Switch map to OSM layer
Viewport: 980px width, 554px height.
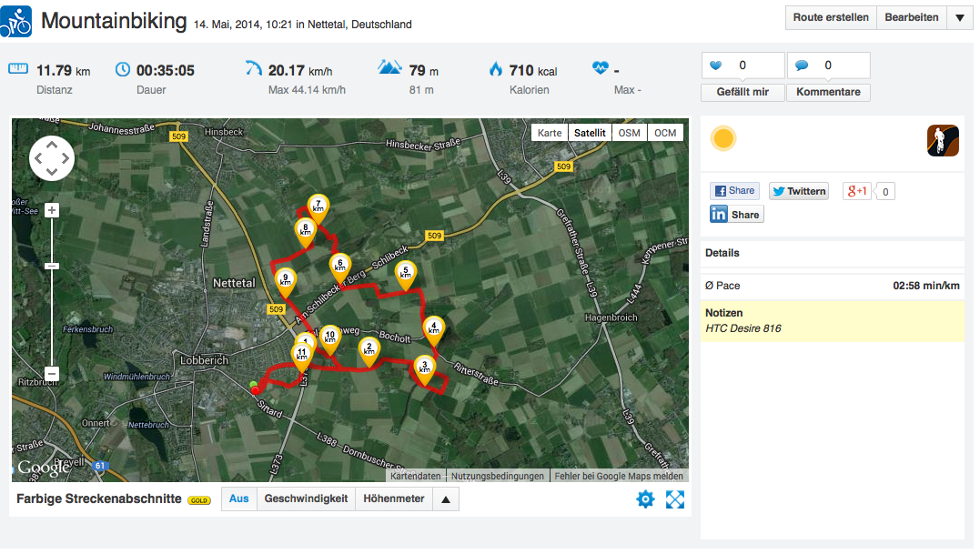point(629,133)
